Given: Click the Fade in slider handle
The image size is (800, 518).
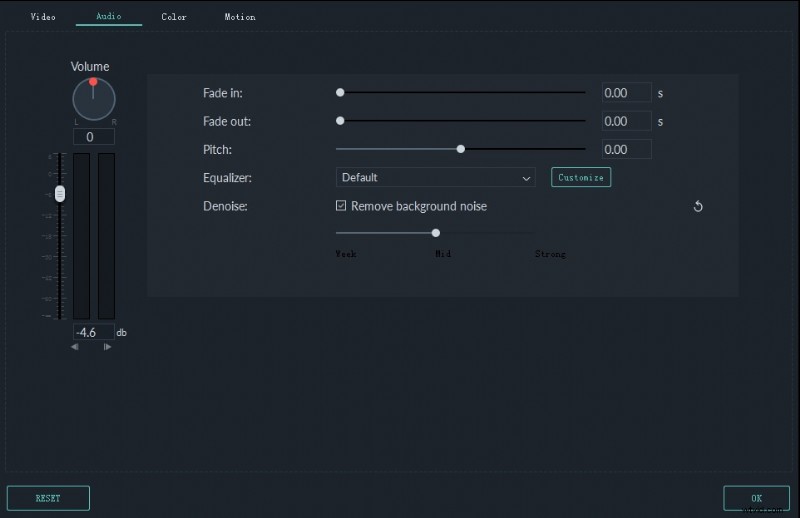Looking at the screenshot, I should (x=340, y=92).
